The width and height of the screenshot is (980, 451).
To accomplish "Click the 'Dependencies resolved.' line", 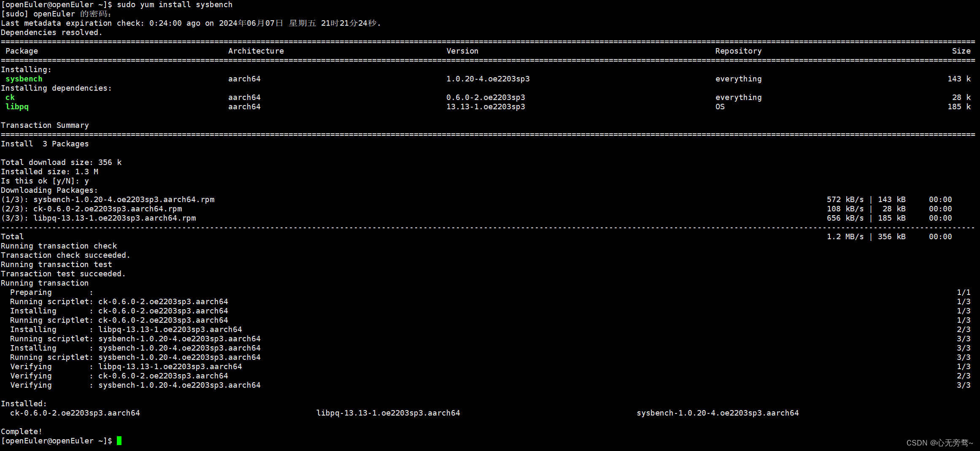I will [x=51, y=32].
